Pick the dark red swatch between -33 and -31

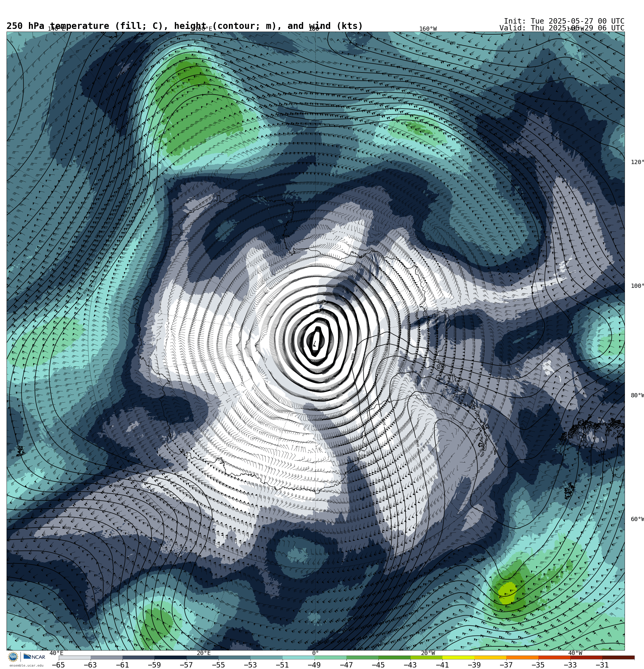[x=587, y=657]
